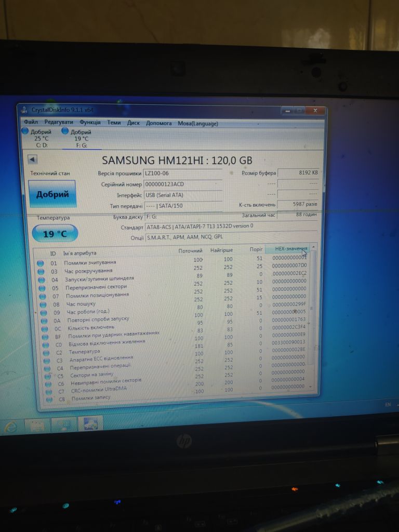Click the firmware version field LZ100-06
399x532 pixels.
[183, 173]
